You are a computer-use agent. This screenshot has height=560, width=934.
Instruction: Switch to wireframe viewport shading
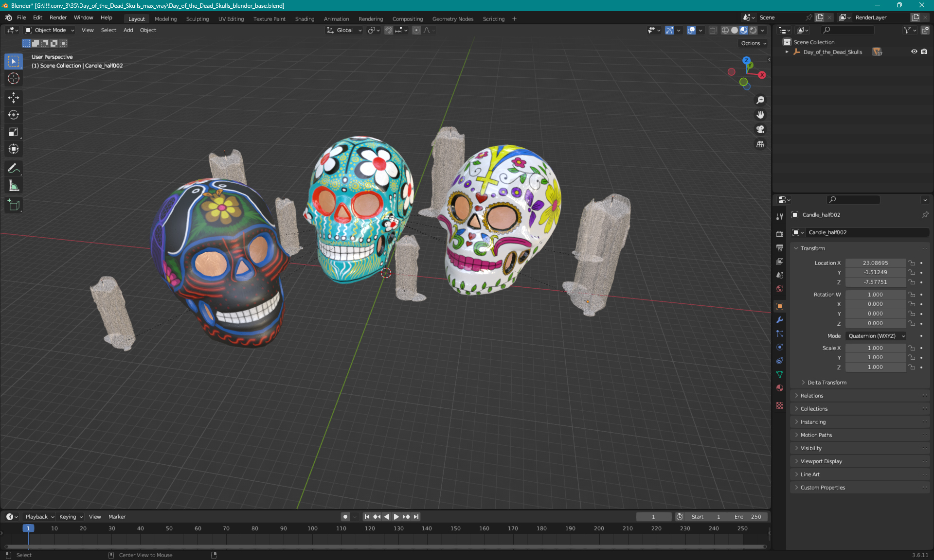725,30
